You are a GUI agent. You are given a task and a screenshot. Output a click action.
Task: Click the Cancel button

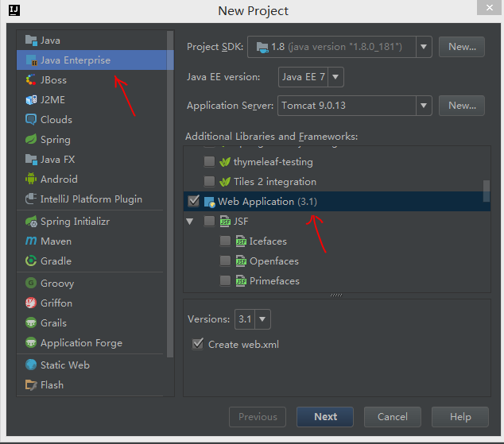[393, 417]
